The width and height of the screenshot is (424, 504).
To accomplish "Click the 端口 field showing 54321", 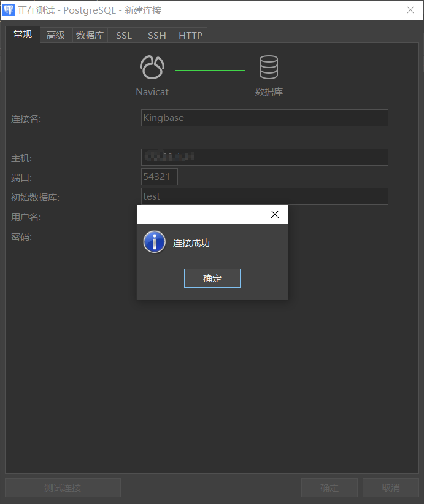I will (x=160, y=177).
